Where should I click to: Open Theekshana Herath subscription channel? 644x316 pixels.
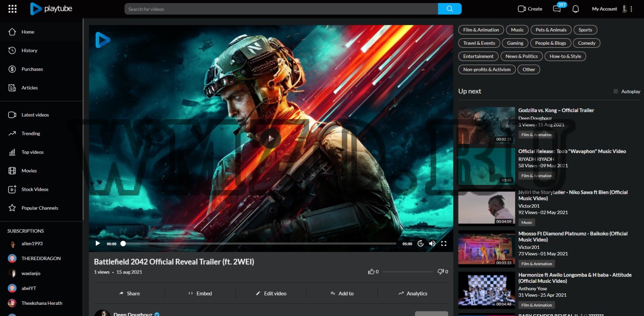click(x=41, y=303)
